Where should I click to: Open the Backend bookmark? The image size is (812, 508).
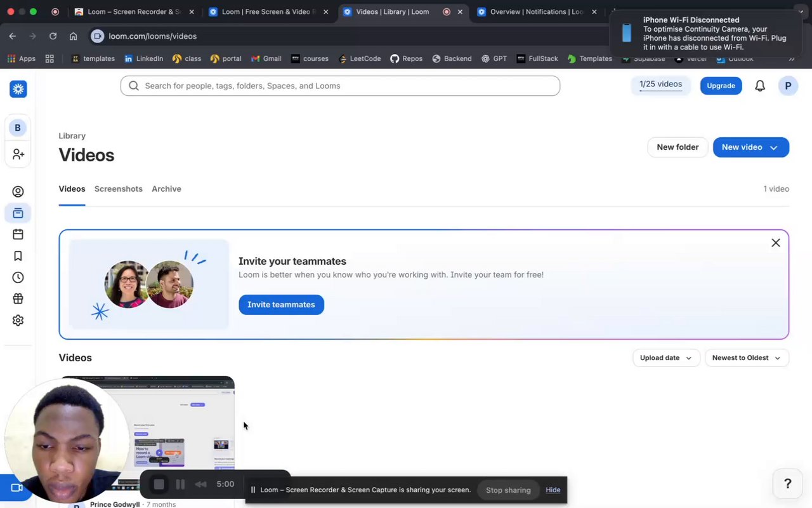[x=452, y=58]
